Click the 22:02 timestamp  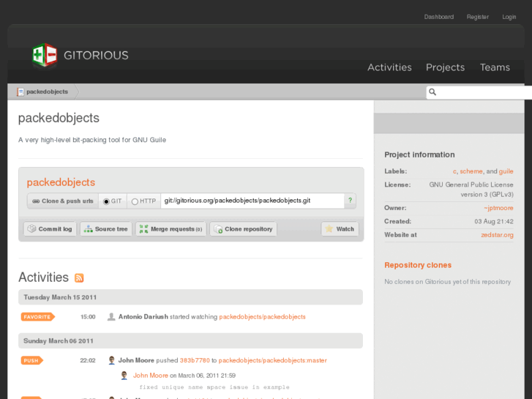click(x=88, y=360)
